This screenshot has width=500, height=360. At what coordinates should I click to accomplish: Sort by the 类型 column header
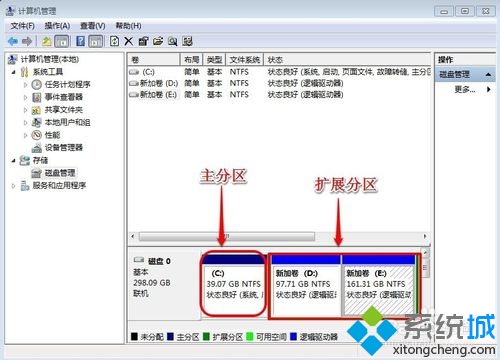click(214, 60)
